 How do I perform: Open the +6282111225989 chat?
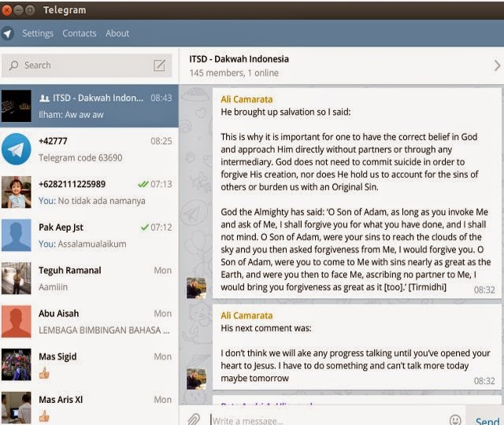pyautogui.click(x=89, y=192)
